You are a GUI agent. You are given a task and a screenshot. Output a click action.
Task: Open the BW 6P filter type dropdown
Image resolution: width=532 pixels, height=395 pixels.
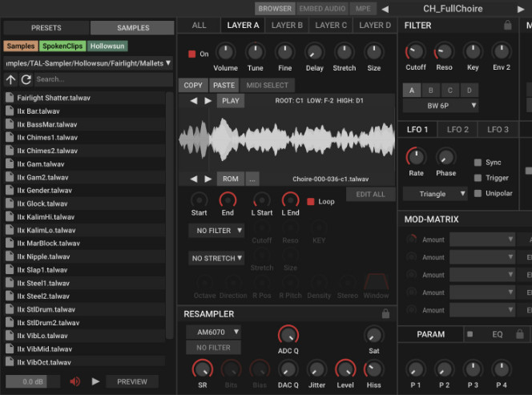tap(440, 105)
